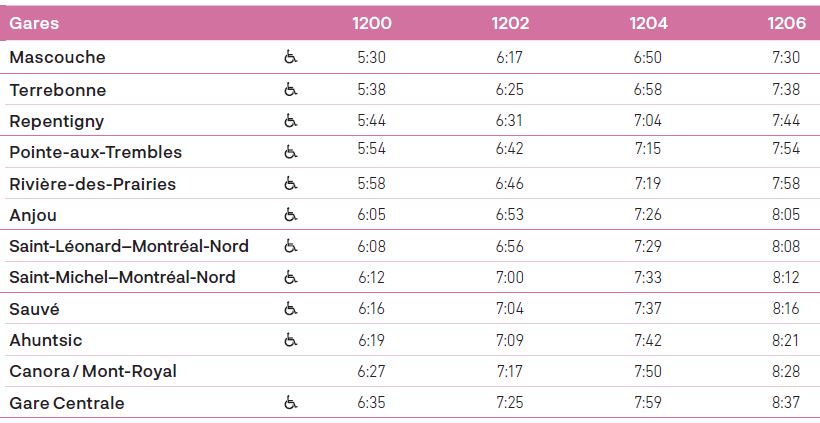Select the 8:37 time for train 1206
The image size is (820, 423).
(x=786, y=403)
